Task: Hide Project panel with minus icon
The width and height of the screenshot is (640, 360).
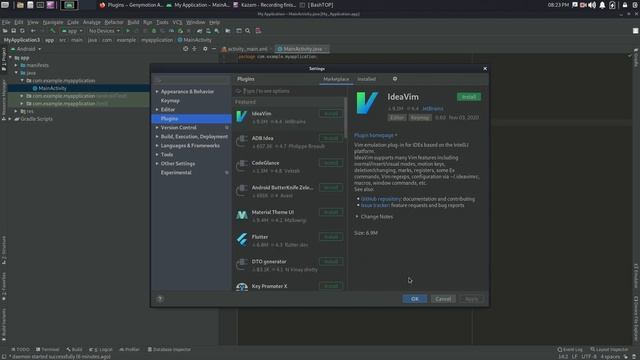Action: (214, 49)
